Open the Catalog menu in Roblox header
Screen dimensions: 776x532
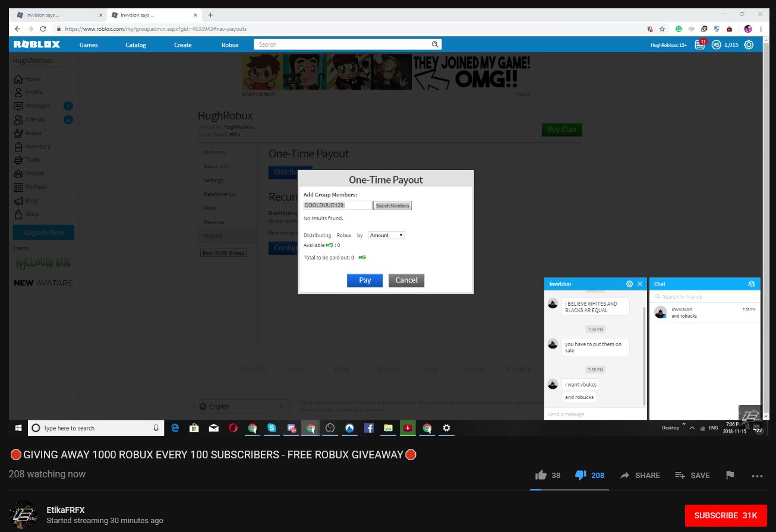click(135, 45)
